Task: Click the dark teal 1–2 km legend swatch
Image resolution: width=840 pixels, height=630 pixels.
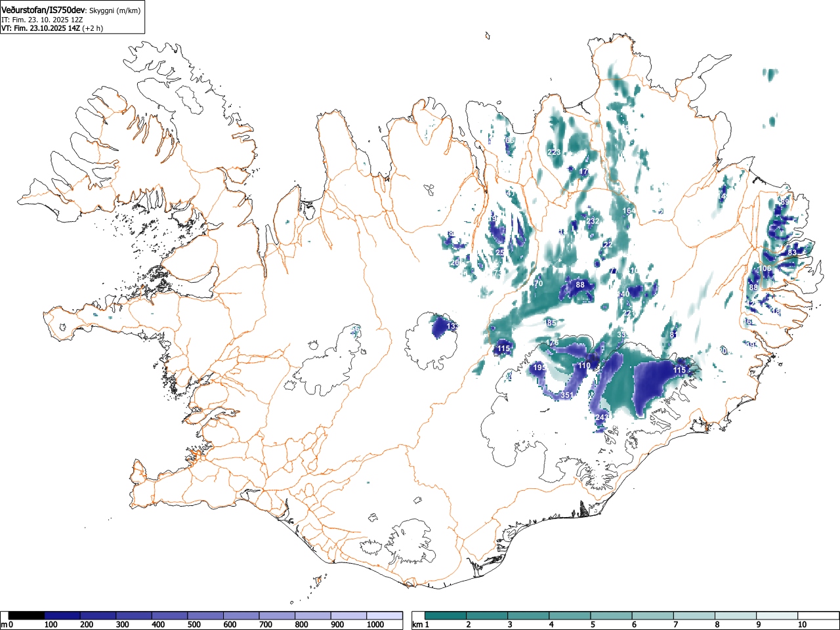Action: (x=446, y=616)
